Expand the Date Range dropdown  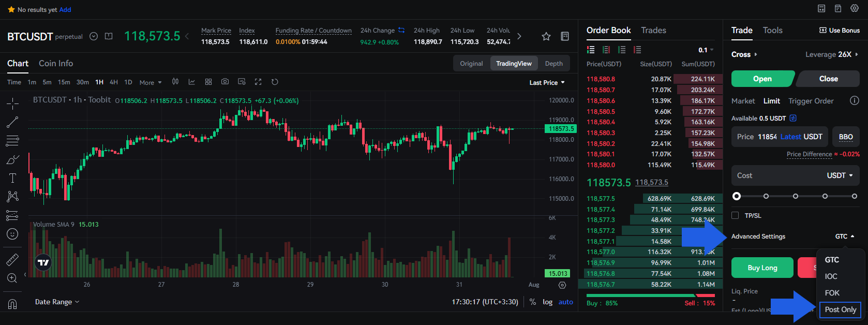57,302
